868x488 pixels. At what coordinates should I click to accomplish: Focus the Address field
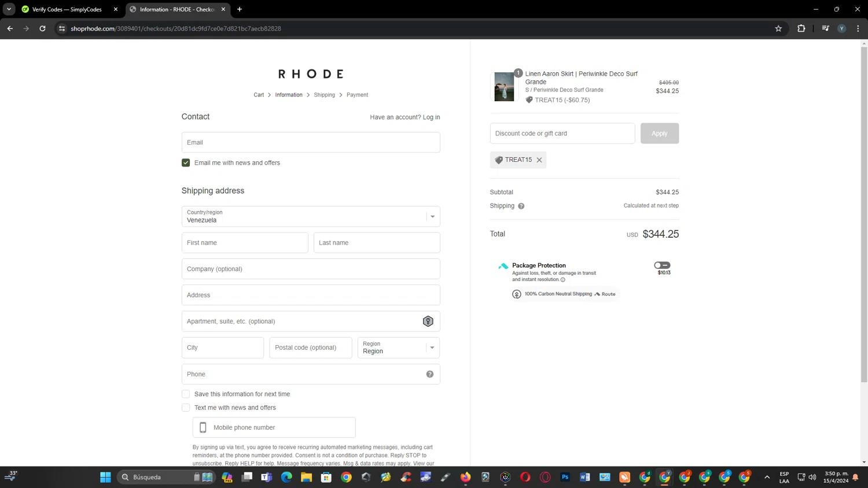(311, 295)
